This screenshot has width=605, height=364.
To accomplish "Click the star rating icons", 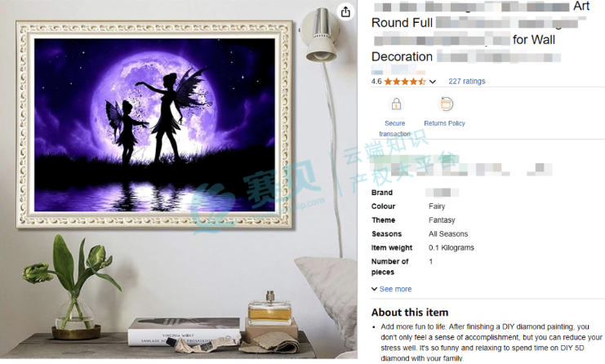I will 405,82.
